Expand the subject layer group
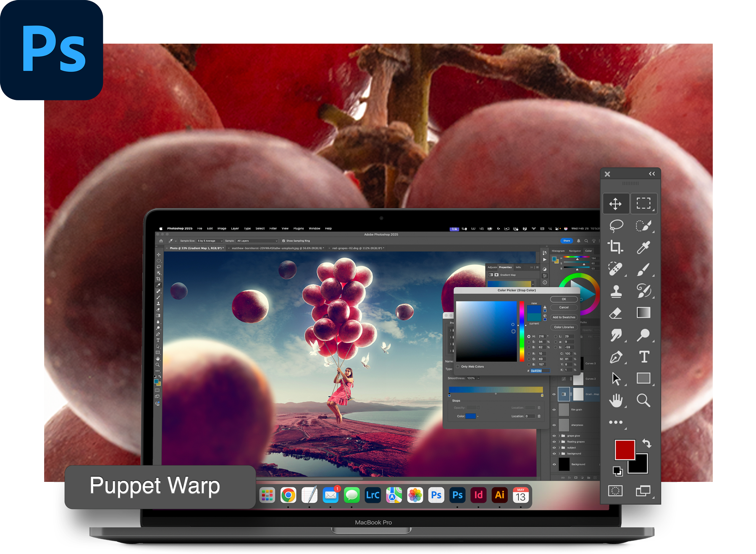756x554 pixels. click(x=559, y=447)
